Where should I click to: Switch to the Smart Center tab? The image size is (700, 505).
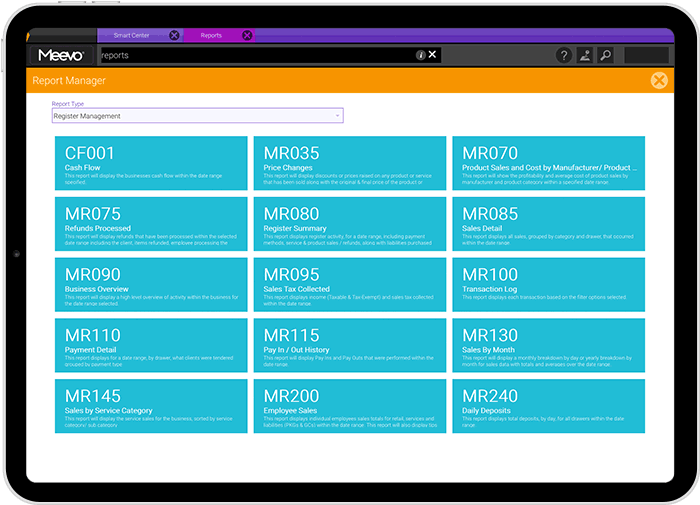coord(131,35)
